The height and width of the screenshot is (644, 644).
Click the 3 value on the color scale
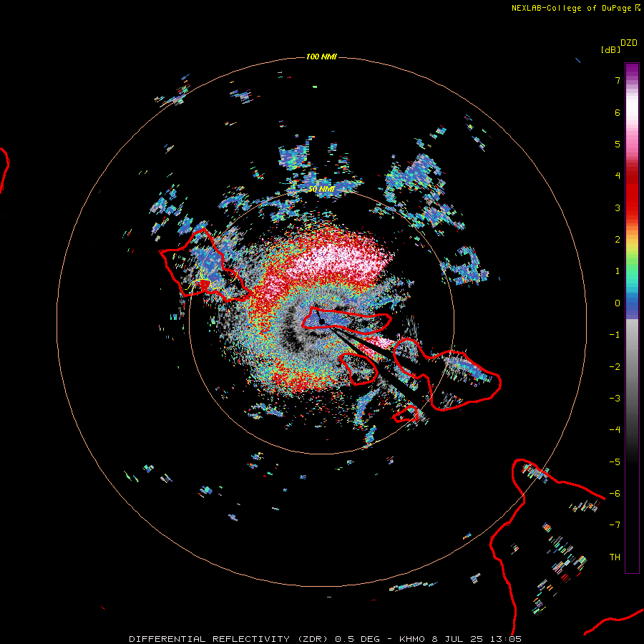(x=618, y=208)
